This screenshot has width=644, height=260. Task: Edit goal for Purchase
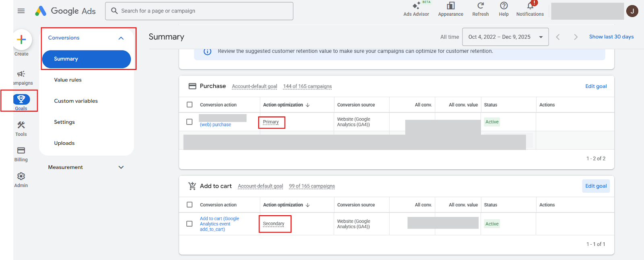(x=596, y=86)
